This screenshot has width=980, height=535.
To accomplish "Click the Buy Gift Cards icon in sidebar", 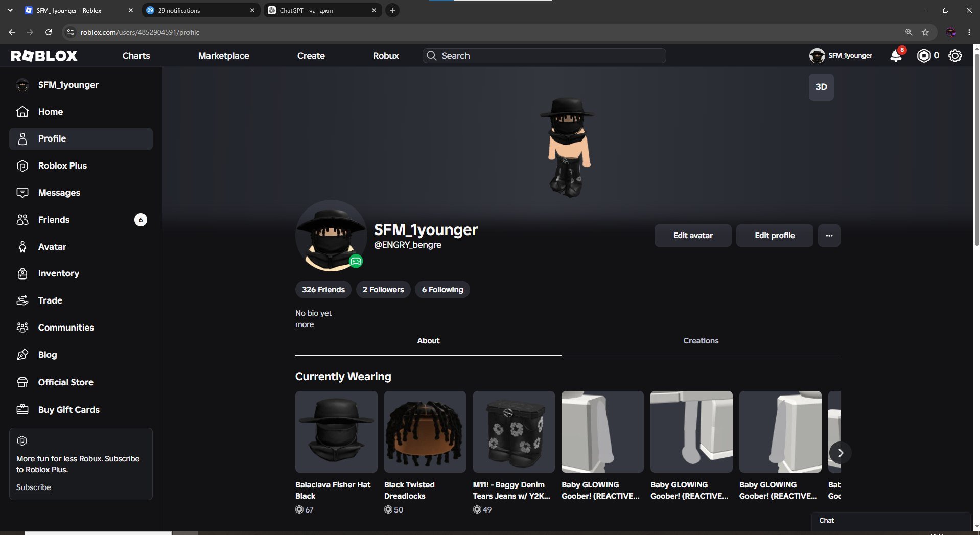I will click(22, 409).
